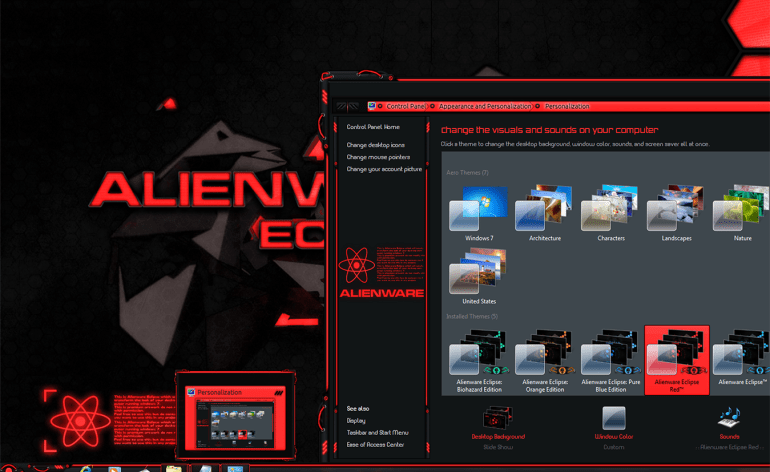Apply Alienware Eclipse: Biohazard Edition theme
This screenshot has width=770, height=472.
click(479, 361)
